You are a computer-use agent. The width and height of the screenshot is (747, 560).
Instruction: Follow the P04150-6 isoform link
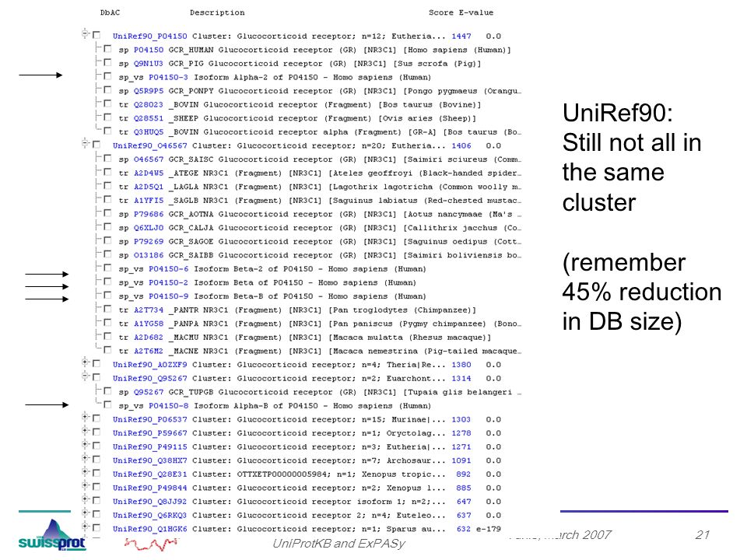pyautogui.click(x=168, y=269)
